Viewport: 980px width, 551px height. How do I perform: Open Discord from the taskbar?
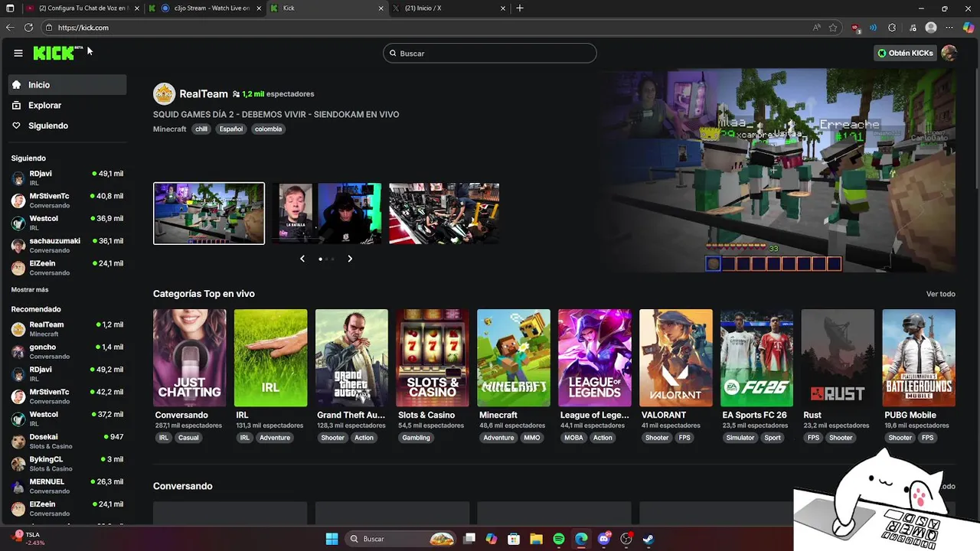[x=604, y=539]
